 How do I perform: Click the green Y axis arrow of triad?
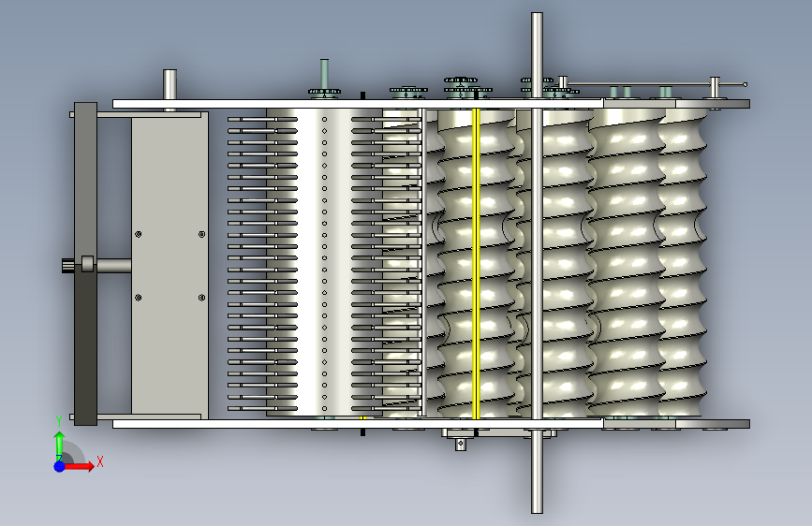[59, 445]
